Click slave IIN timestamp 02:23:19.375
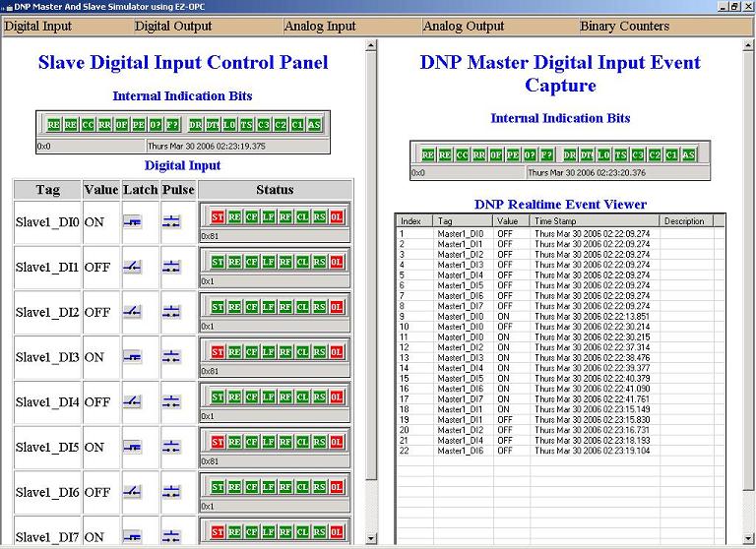Image resolution: width=756 pixels, height=549 pixels. point(207,146)
